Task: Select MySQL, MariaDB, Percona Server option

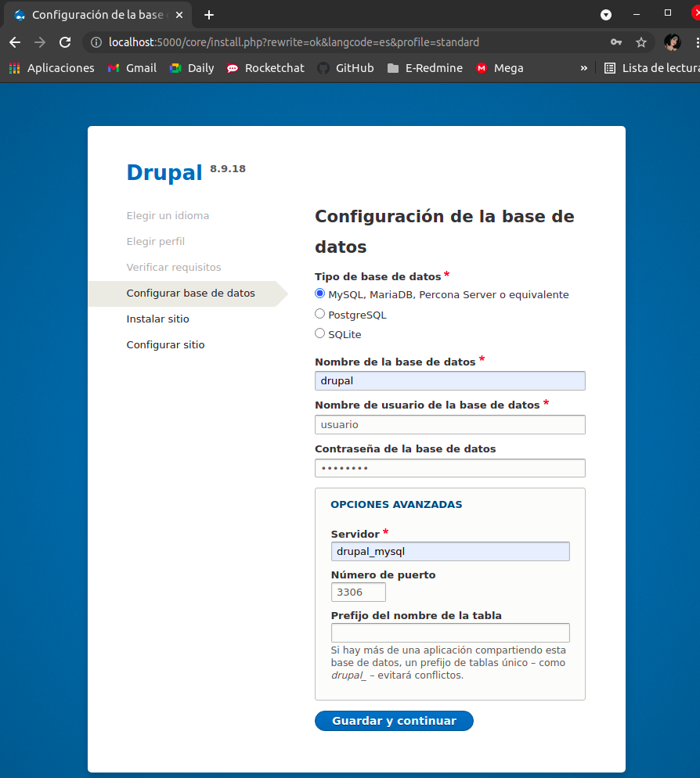Action: (319, 293)
